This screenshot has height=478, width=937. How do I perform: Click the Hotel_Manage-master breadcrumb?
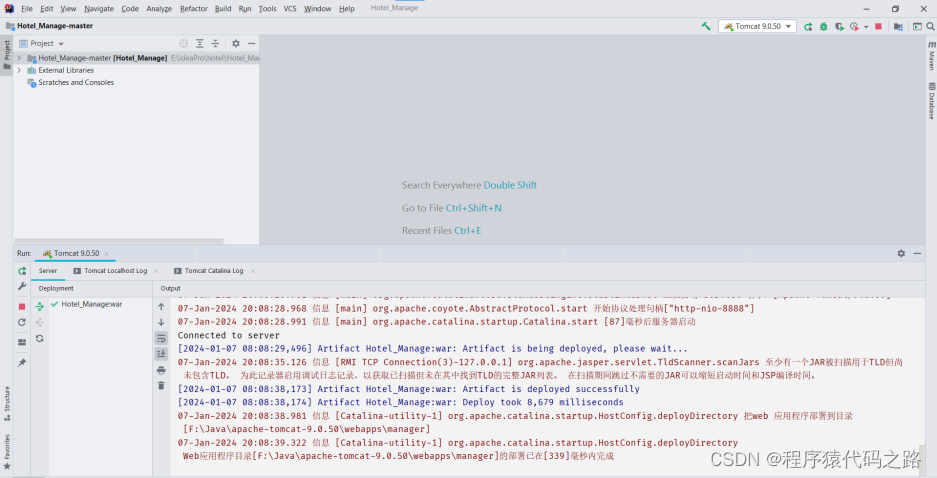(x=55, y=26)
